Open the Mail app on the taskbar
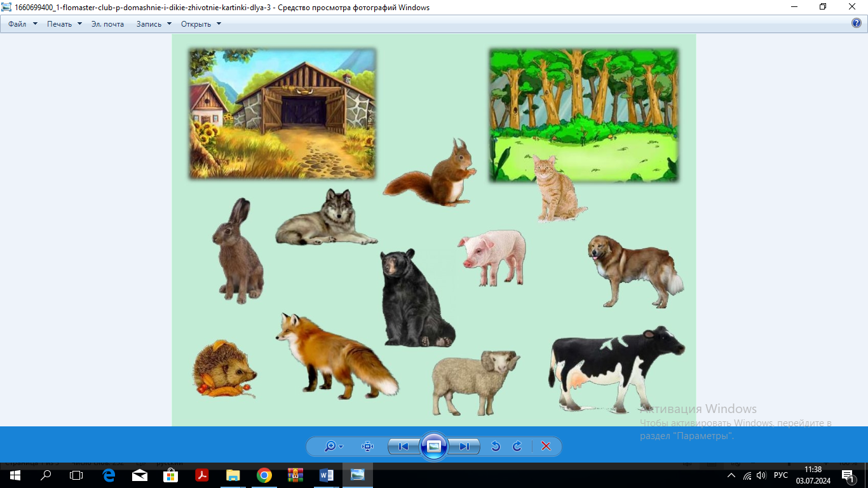 (x=140, y=475)
